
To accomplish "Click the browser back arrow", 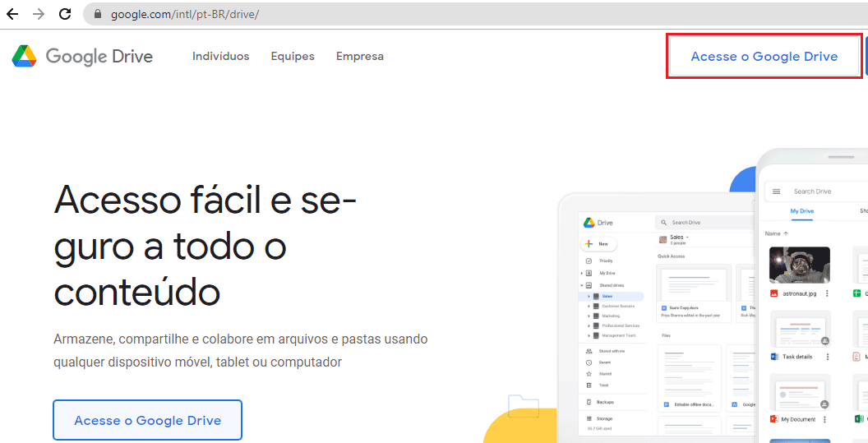I will [12, 14].
